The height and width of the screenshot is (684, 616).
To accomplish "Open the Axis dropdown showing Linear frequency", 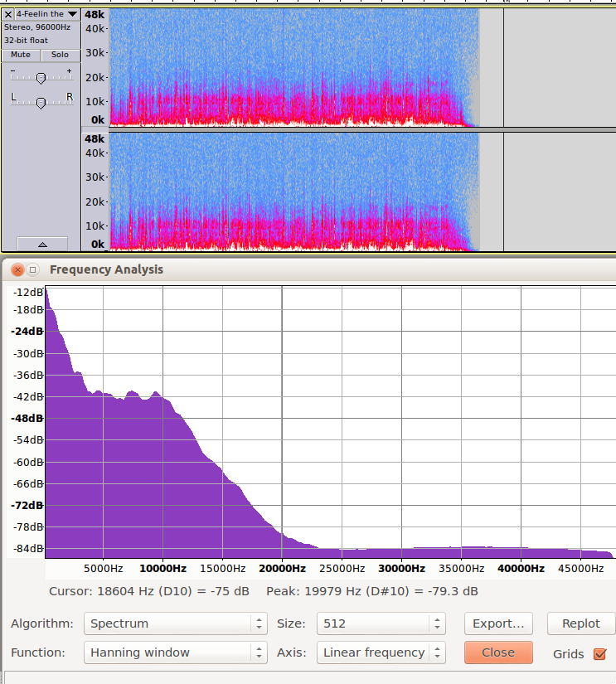I will 381,652.
